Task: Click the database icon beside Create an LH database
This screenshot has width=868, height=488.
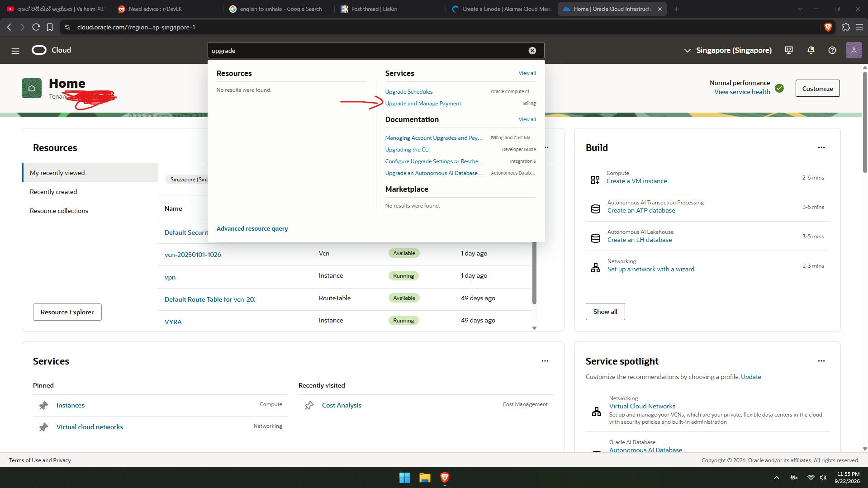Action: pos(596,238)
